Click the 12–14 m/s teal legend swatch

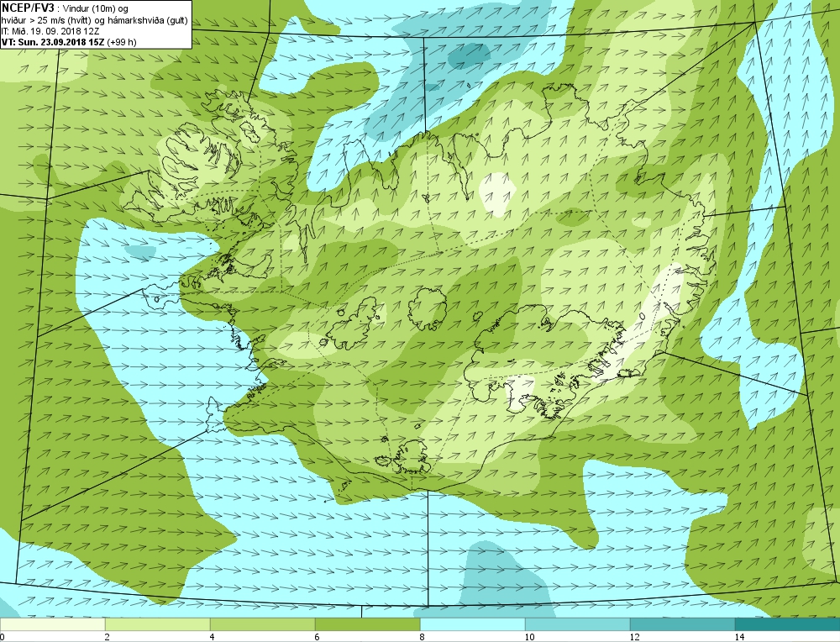(x=682, y=625)
